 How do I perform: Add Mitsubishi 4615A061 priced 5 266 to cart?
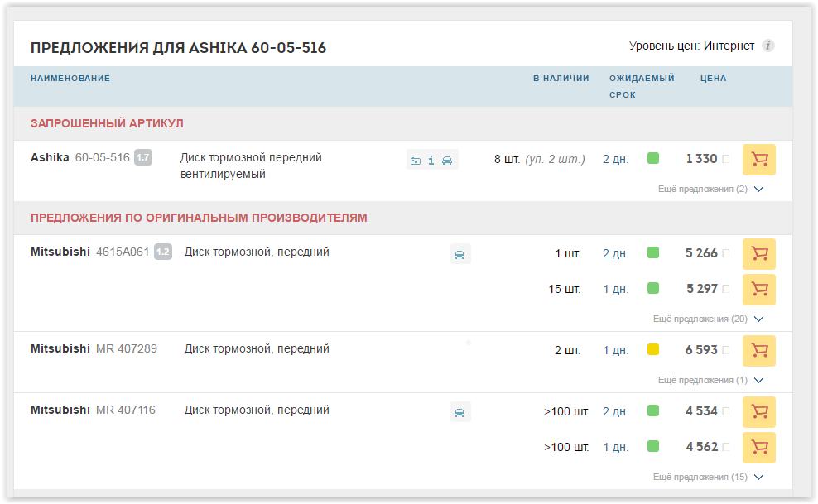pyautogui.click(x=758, y=254)
